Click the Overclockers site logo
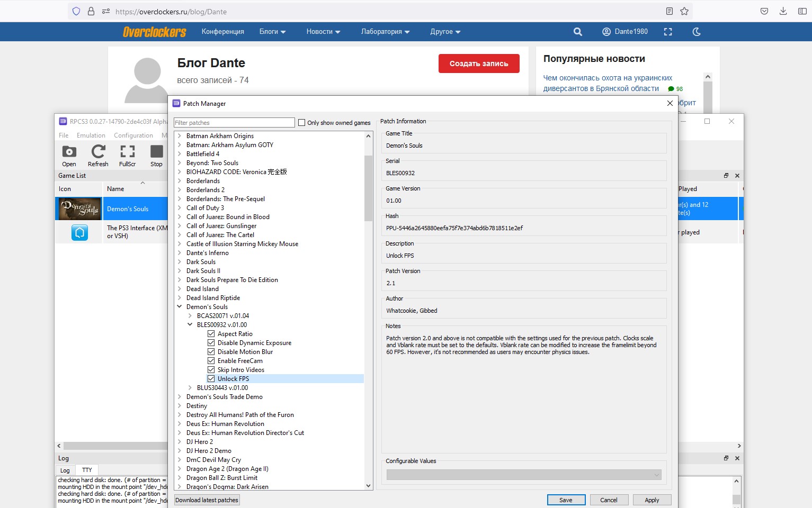 [155, 32]
